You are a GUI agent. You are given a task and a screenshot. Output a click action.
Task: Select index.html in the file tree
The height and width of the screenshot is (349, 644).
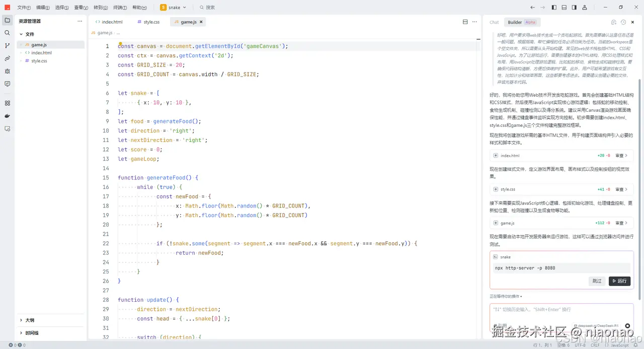(50, 53)
